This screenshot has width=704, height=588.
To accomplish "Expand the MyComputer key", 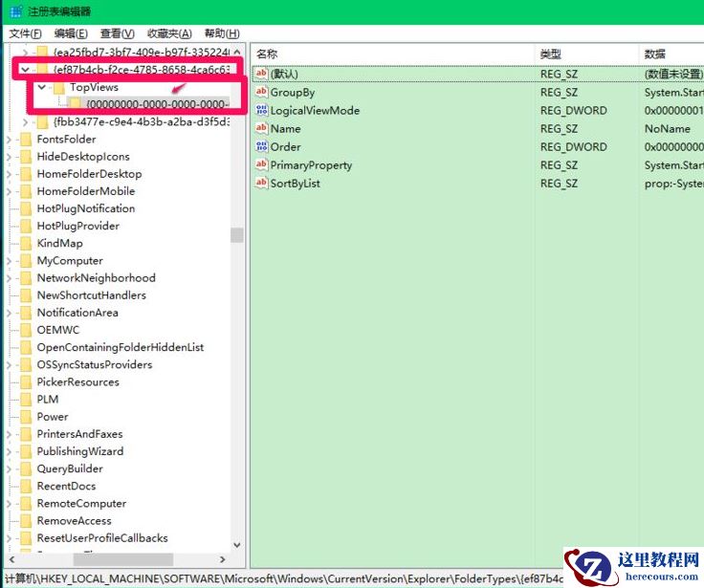I will point(9,261).
